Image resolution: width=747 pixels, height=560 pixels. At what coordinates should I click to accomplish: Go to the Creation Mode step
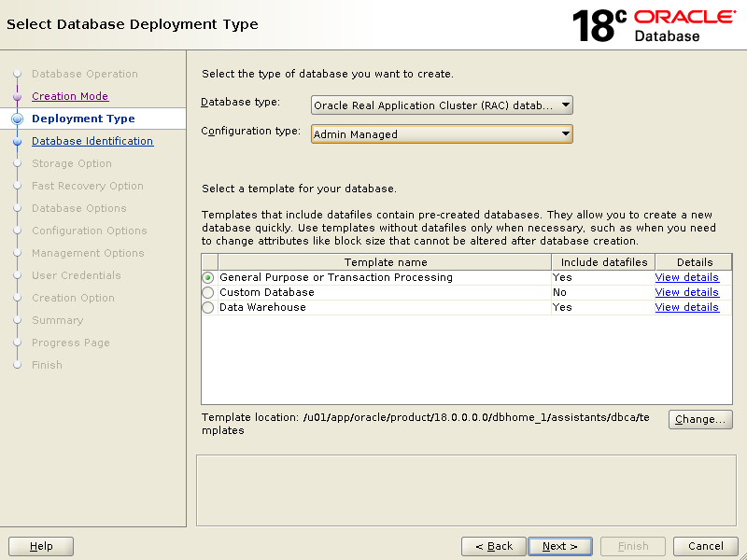coord(70,96)
